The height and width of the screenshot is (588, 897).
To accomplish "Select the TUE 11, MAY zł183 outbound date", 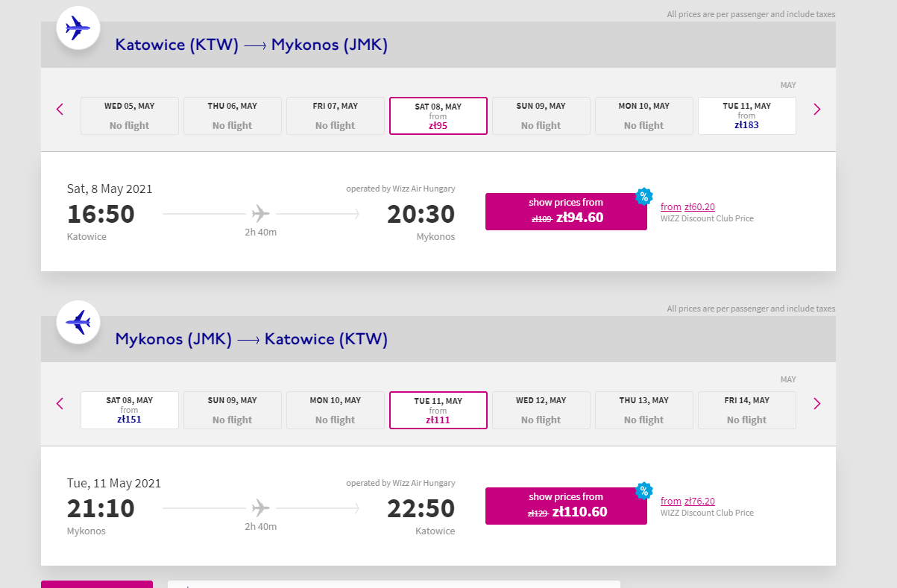I will pos(747,116).
